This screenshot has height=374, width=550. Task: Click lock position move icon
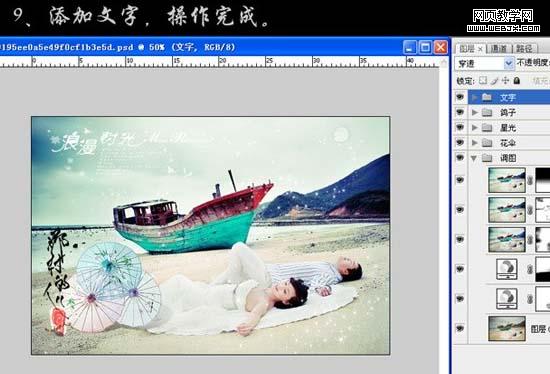(x=505, y=80)
